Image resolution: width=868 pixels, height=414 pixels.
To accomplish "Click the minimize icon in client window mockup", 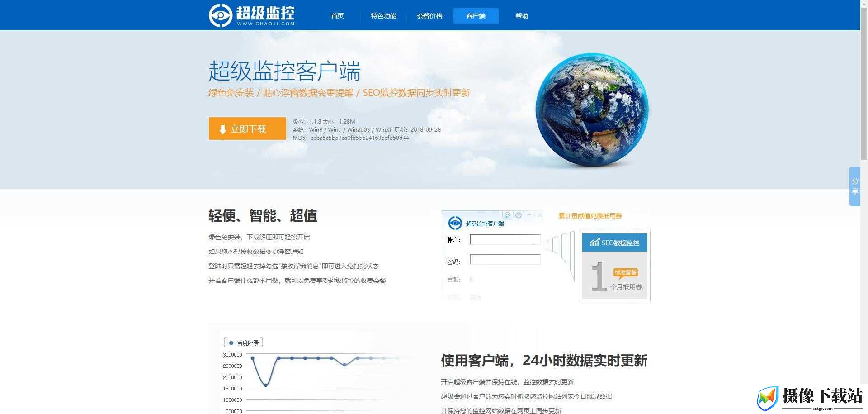I will tap(529, 215).
